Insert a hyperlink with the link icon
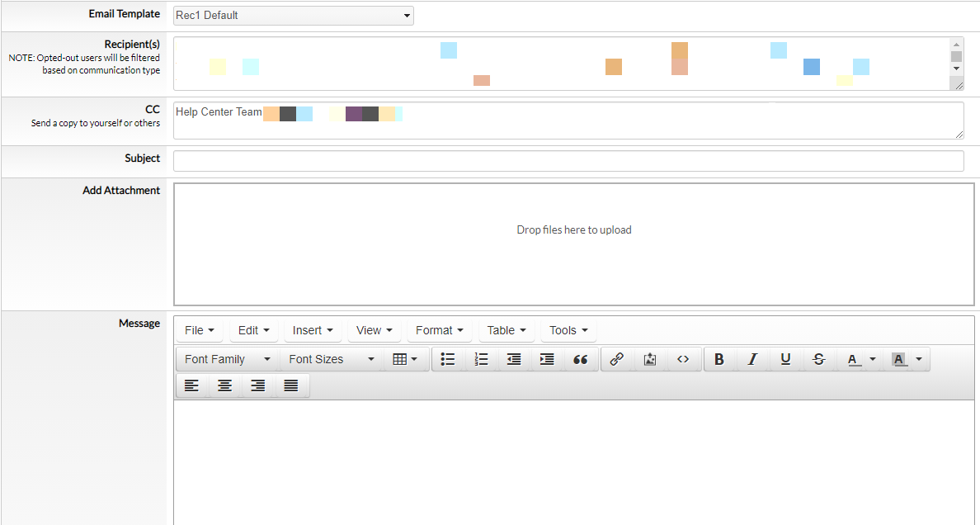This screenshot has height=525, width=980. (x=617, y=359)
